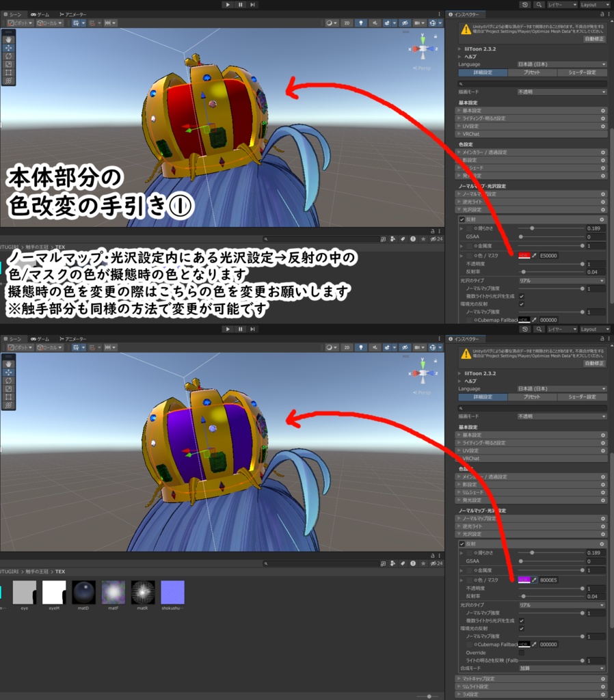Select the シェーダー設定 tab in the purple-crown Inspector
614x700 pixels.
point(582,397)
